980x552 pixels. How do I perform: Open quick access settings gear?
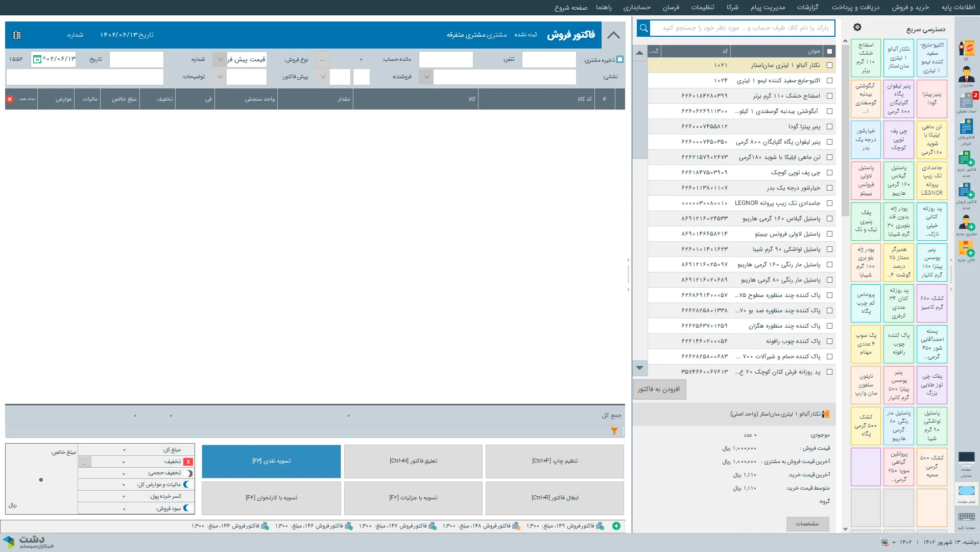(857, 27)
